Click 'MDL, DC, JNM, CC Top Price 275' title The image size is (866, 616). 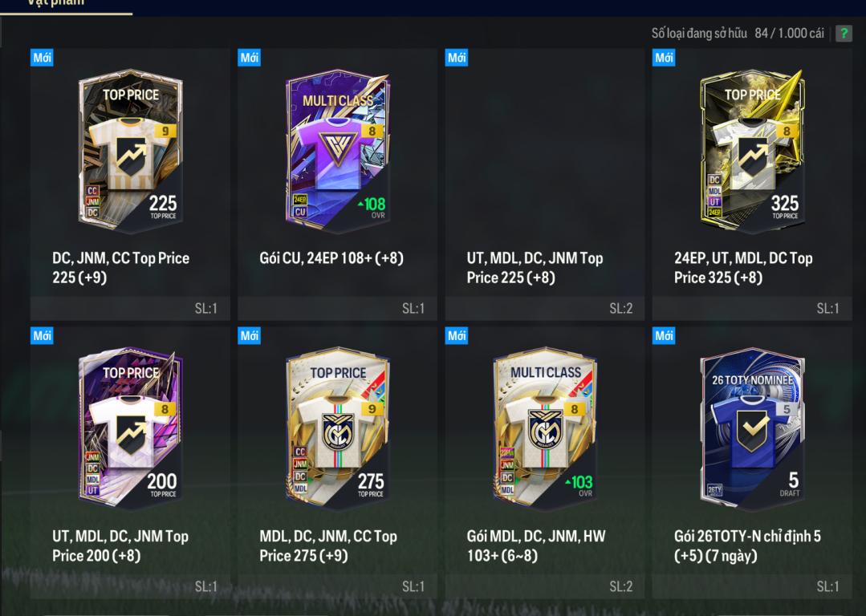[328, 546]
